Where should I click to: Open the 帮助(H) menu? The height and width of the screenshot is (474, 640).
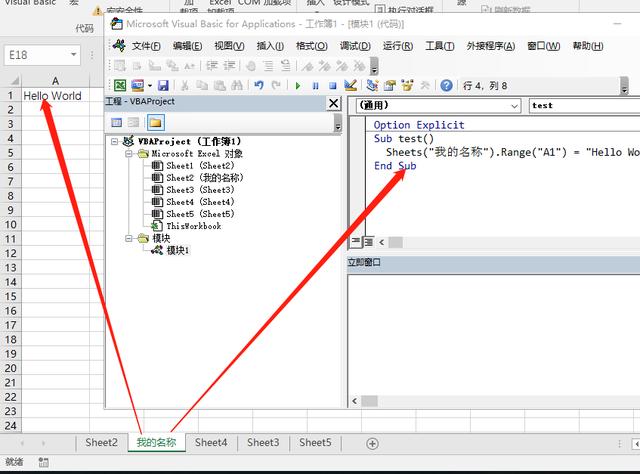click(588, 46)
